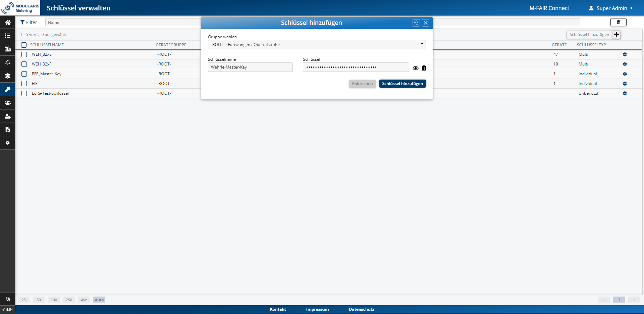Click the Abbrechen button

pos(362,84)
